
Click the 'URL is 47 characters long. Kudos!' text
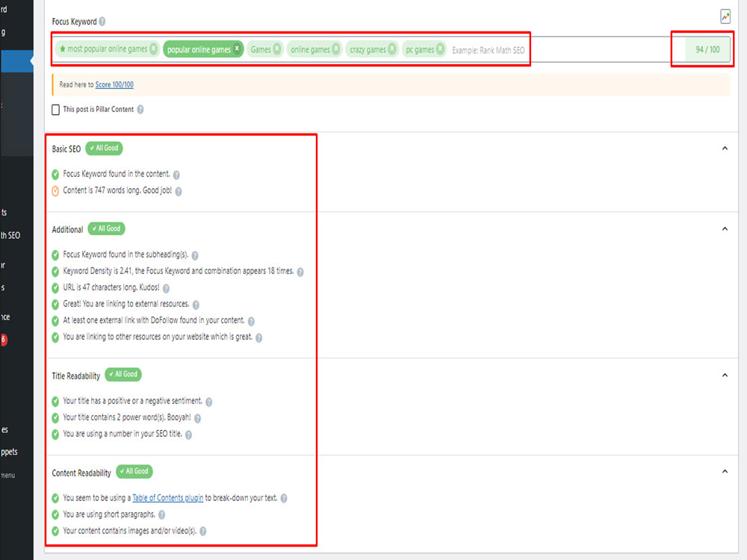pos(111,287)
